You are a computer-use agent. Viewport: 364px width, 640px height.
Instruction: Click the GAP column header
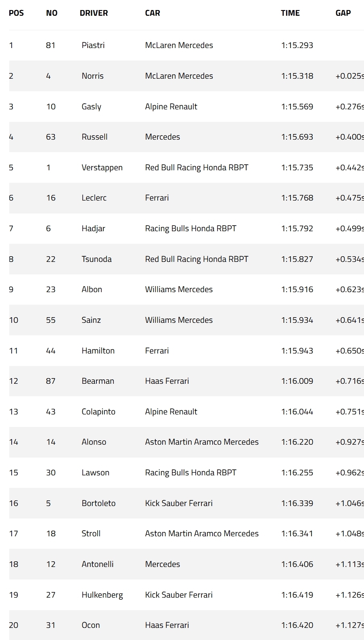[343, 13]
